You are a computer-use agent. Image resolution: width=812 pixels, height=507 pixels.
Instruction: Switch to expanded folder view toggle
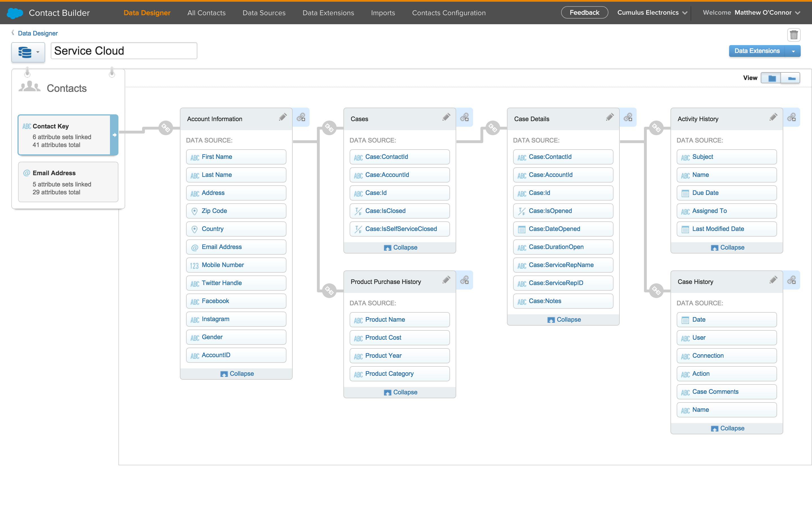tap(771, 78)
